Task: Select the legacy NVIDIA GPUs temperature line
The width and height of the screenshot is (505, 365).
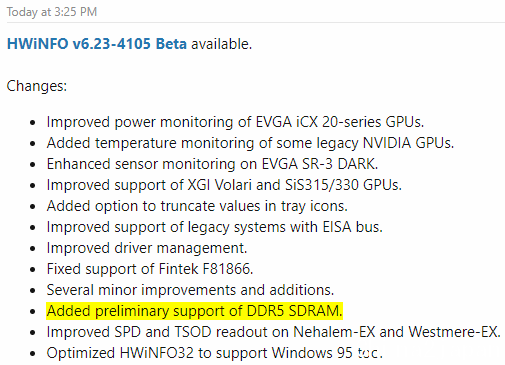Action: pyautogui.click(x=250, y=143)
